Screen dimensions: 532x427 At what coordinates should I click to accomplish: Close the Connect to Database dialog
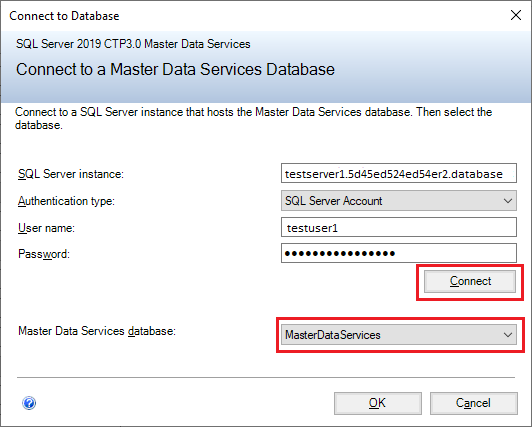click(516, 15)
